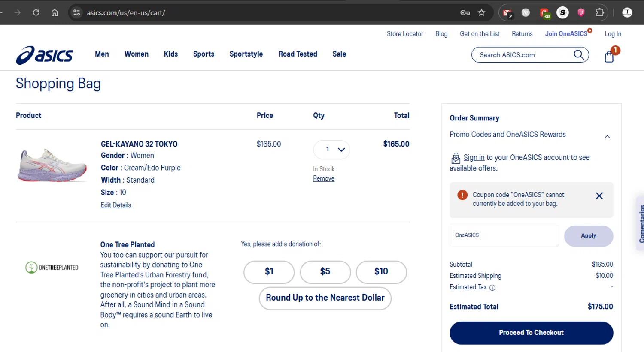Click the One Tree Planted logo
Viewport: 644px width, 352px height.
point(52,268)
